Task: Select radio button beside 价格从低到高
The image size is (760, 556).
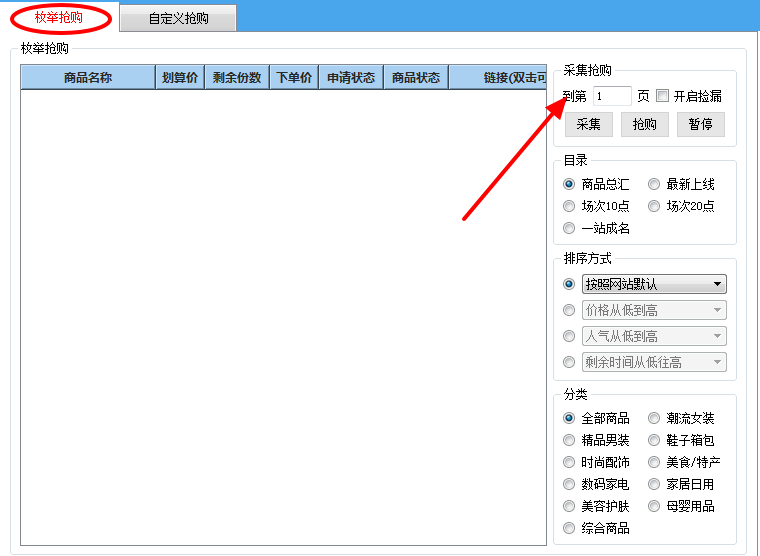Action: (569, 310)
